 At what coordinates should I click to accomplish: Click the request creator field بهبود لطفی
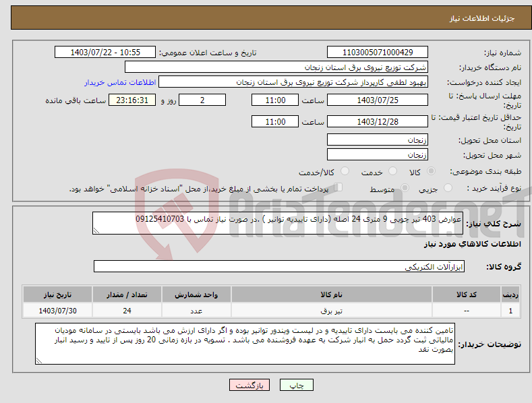click(x=293, y=82)
